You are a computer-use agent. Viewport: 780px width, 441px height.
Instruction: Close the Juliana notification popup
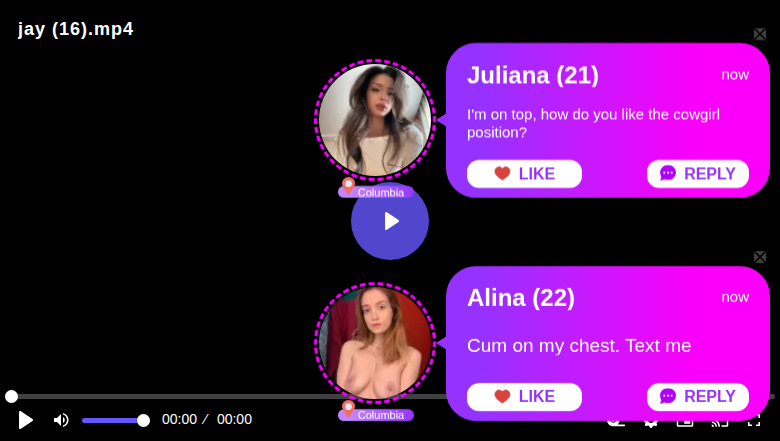[x=760, y=34]
